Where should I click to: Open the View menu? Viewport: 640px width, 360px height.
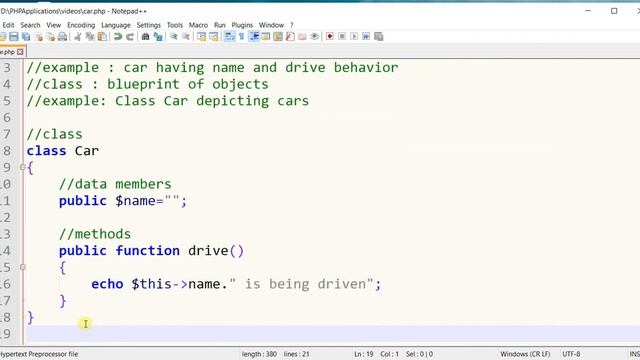(x=53, y=25)
